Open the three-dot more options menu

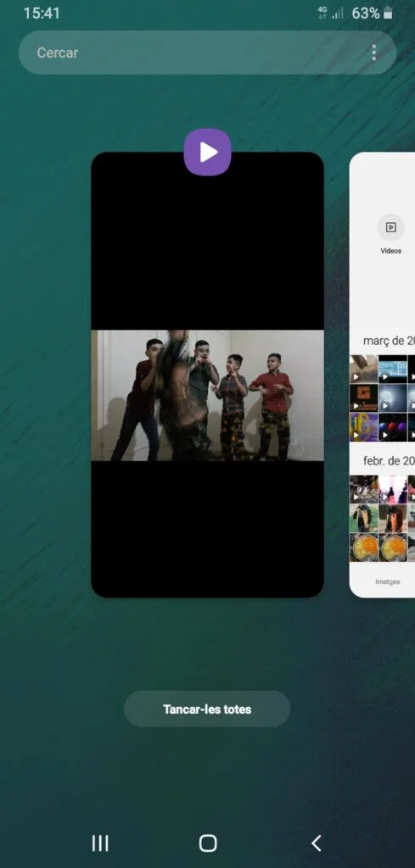pyautogui.click(x=374, y=53)
